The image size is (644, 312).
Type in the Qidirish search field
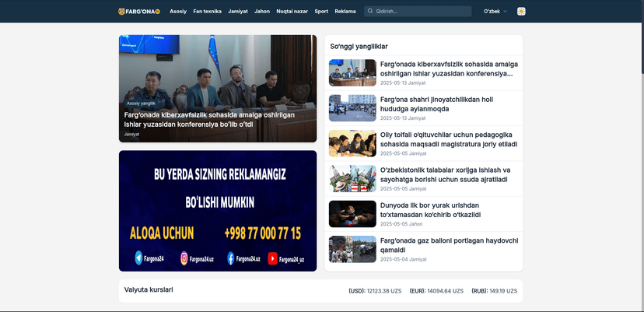420,11
